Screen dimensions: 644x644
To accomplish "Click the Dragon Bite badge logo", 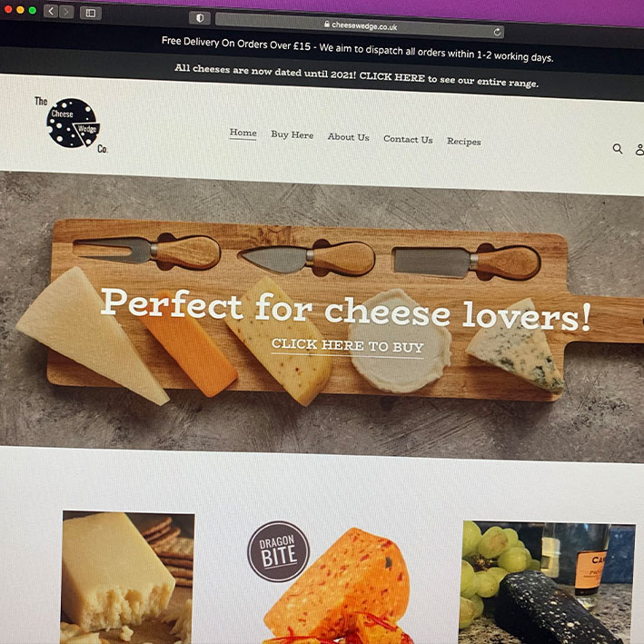I will (x=279, y=551).
